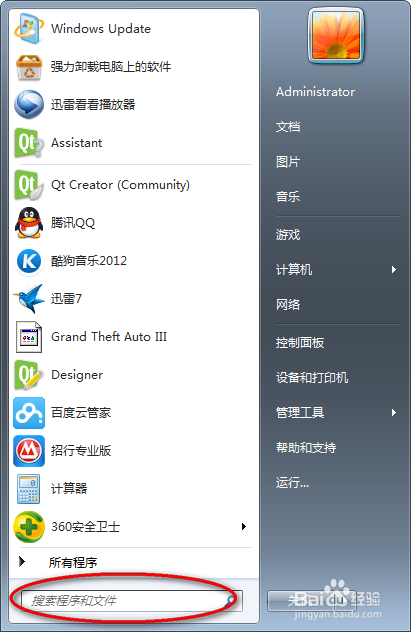This screenshot has width=411, height=632.
Task: Click the magnifier icon in search box
Action: [x=231, y=600]
